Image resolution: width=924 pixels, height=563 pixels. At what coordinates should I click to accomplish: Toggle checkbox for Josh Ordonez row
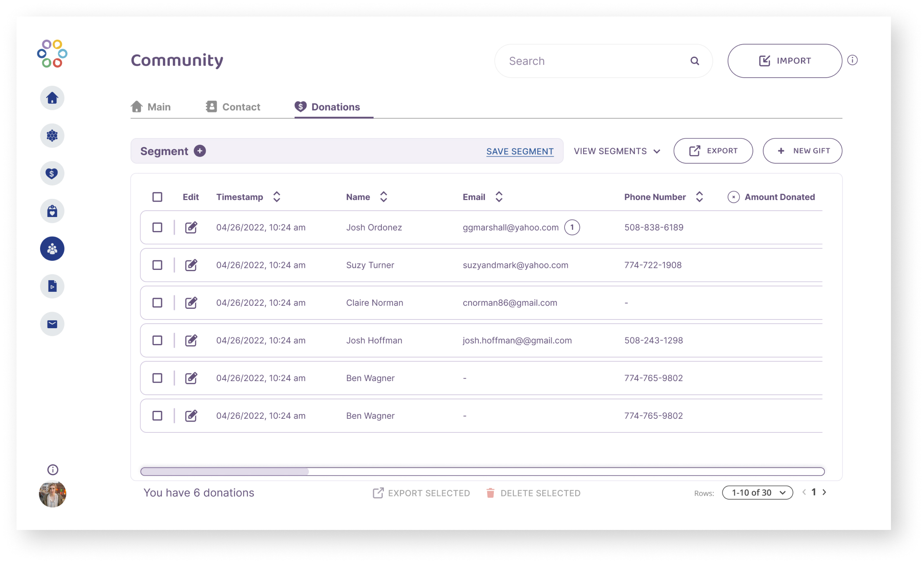pos(157,227)
